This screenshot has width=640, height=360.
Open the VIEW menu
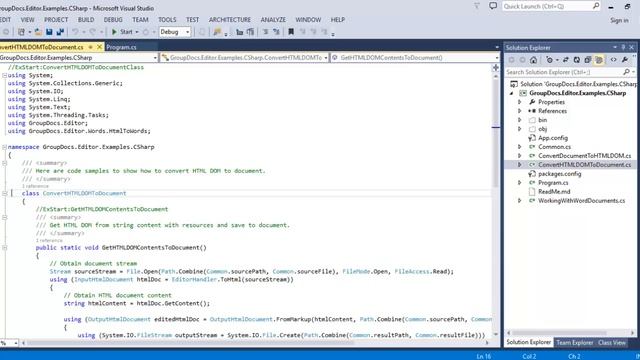point(27,20)
